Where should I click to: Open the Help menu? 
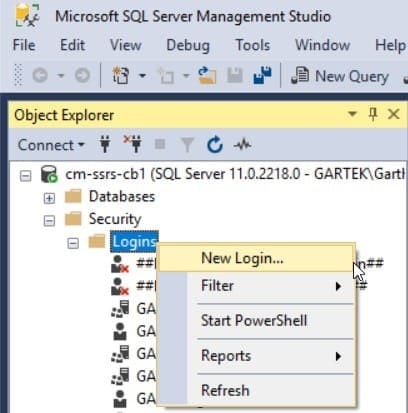pos(391,45)
